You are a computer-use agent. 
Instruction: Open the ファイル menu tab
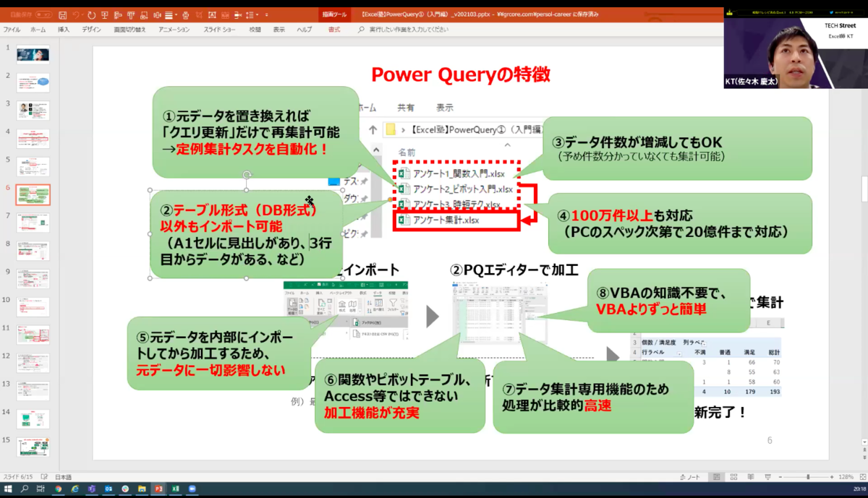(x=12, y=30)
